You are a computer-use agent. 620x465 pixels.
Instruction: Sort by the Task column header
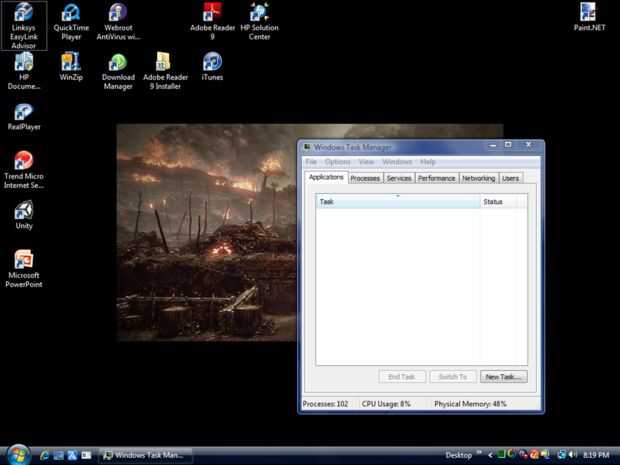click(x=398, y=202)
